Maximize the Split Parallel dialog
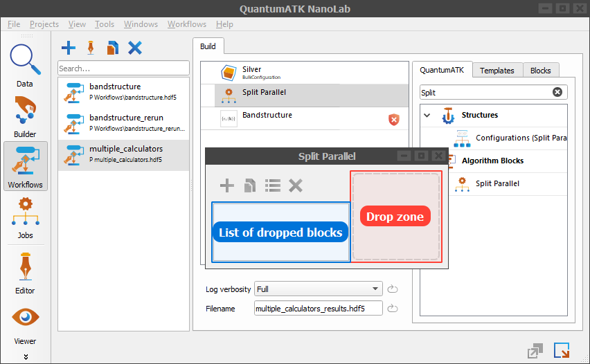The width and height of the screenshot is (590, 364). [421, 156]
